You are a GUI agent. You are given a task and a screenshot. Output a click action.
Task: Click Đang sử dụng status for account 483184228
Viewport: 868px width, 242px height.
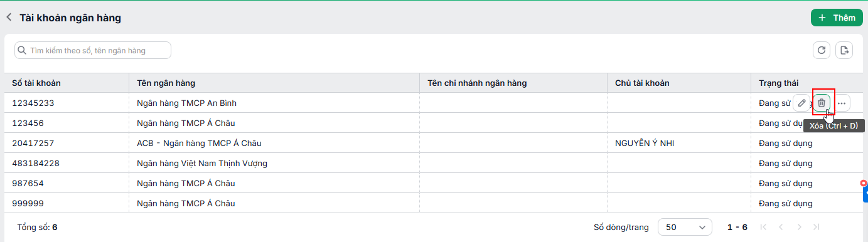pos(786,163)
